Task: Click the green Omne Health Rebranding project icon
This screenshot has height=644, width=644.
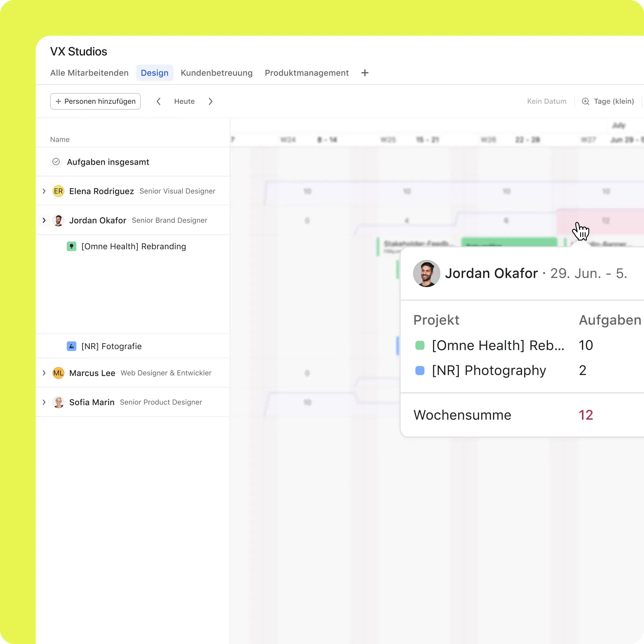Action: click(x=71, y=246)
